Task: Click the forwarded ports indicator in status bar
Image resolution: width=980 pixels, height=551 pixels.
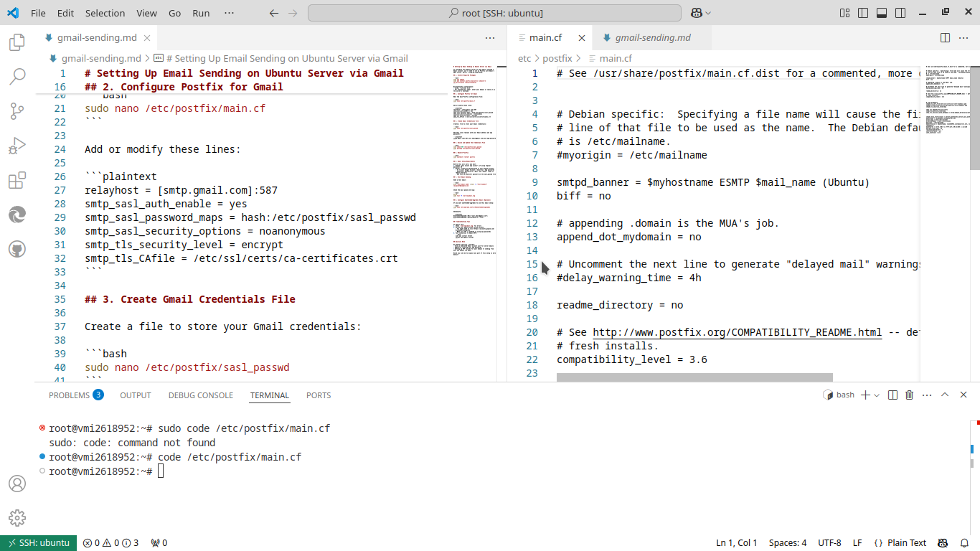Action: click(x=159, y=543)
